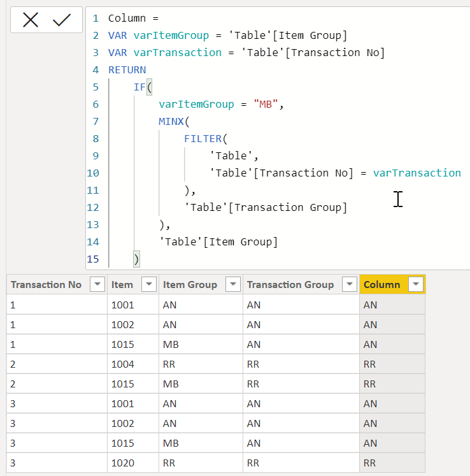
Task: Commit the formula with the checkmark icon
Action: click(62, 20)
